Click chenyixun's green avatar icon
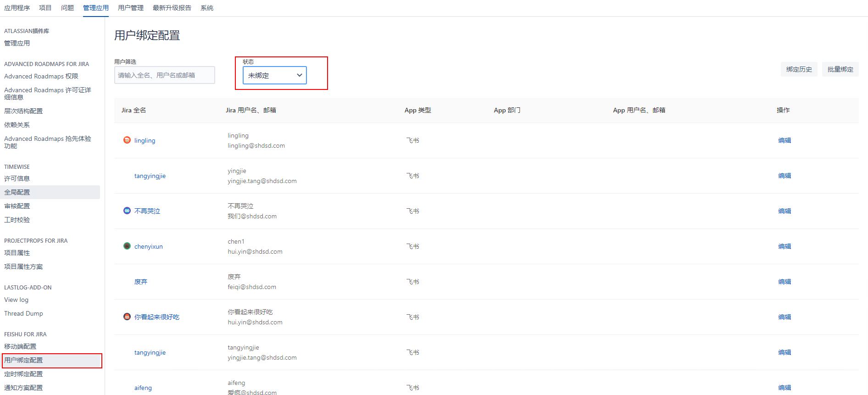Viewport: 868px width, 395px height. pos(127,246)
